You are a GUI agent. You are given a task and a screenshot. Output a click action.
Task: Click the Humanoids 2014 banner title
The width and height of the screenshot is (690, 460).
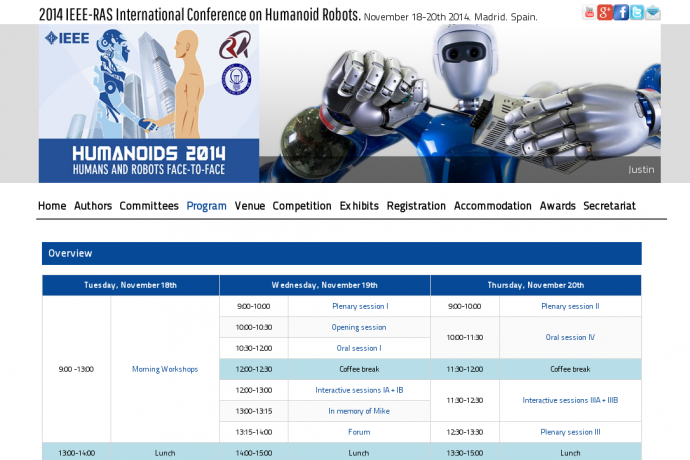149,154
